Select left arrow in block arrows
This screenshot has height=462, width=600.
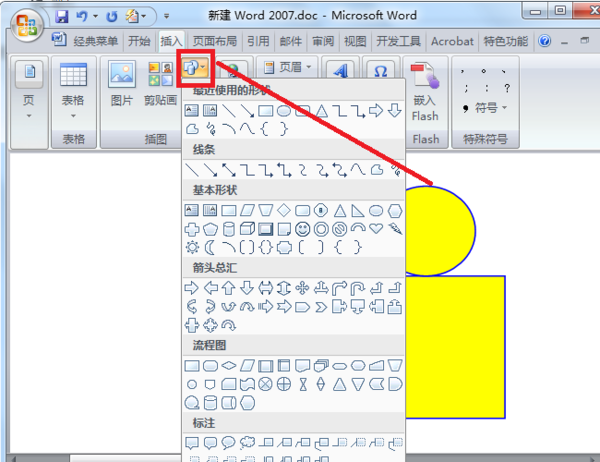[x=210, y=288]
